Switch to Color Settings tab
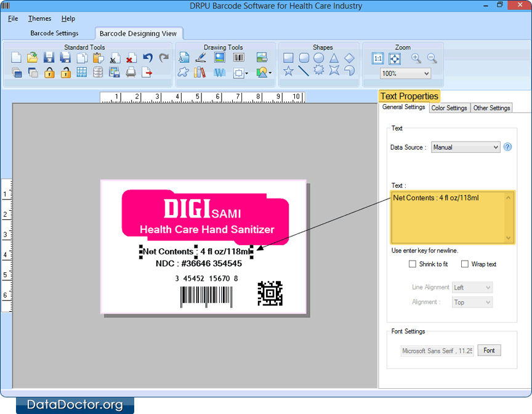532x414 pixels. click(x=449, y=108)
